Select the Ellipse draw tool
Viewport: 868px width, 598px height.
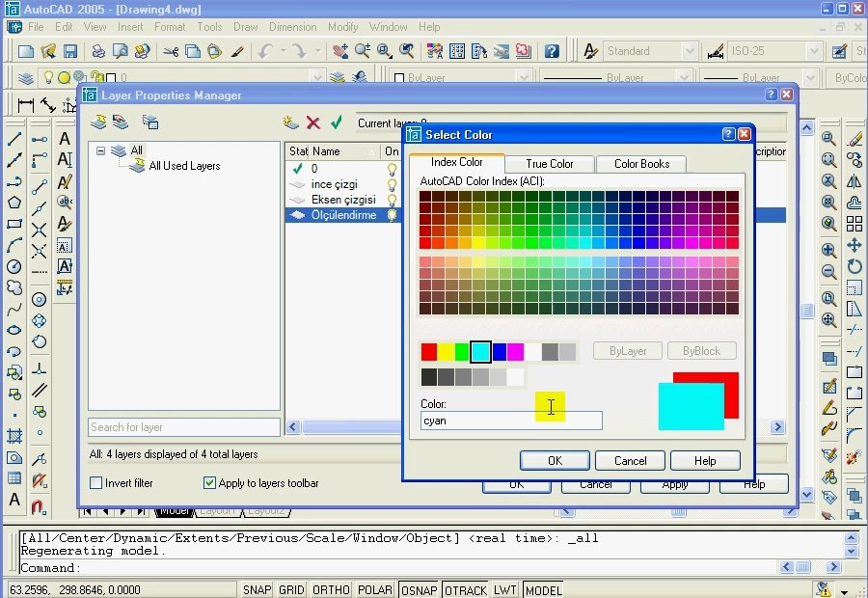click(14, 330)
